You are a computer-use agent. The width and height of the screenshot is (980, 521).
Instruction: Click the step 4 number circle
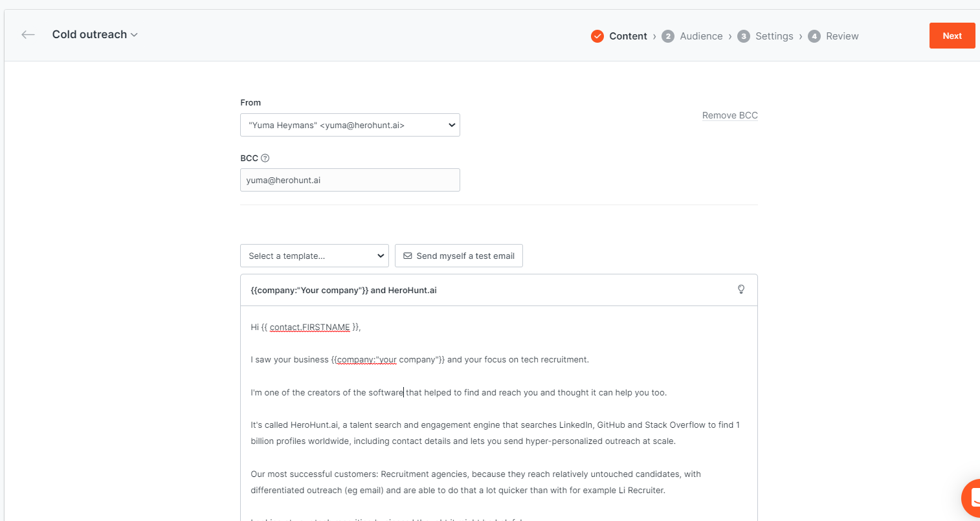coord(814,36)
